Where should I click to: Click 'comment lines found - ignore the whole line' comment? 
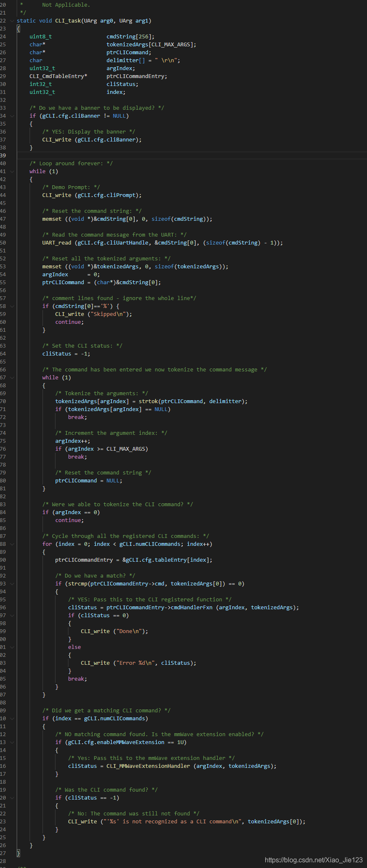119,298
